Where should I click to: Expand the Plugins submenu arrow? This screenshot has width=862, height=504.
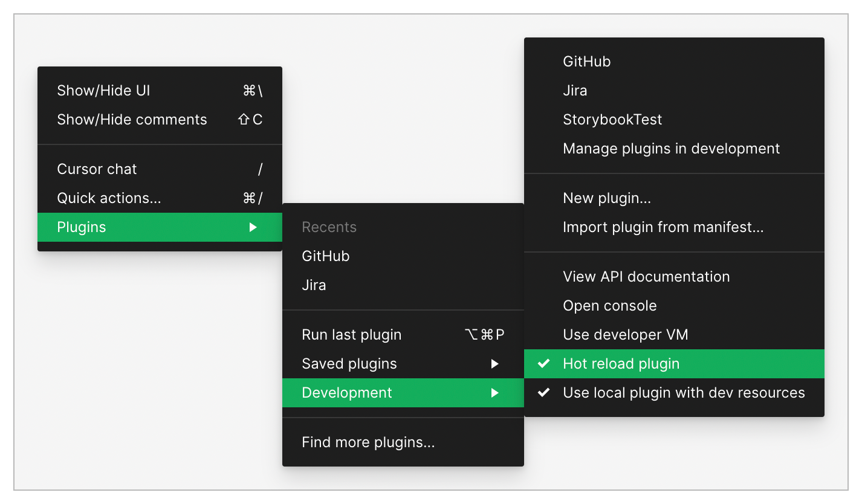253,227
